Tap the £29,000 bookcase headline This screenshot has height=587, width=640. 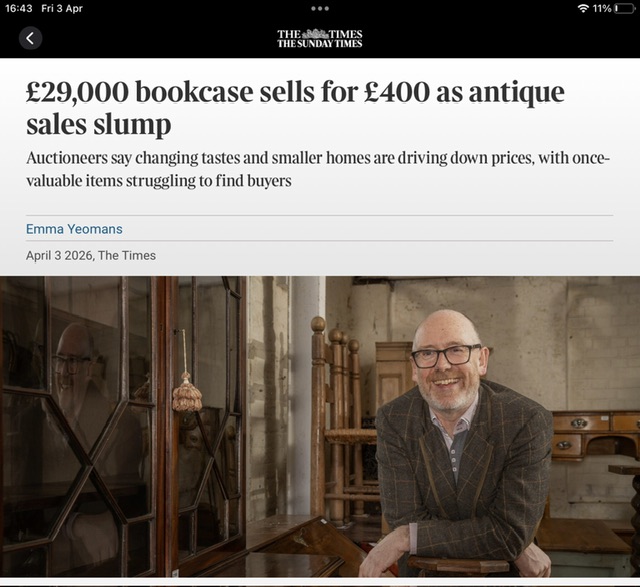pos(295,108)
